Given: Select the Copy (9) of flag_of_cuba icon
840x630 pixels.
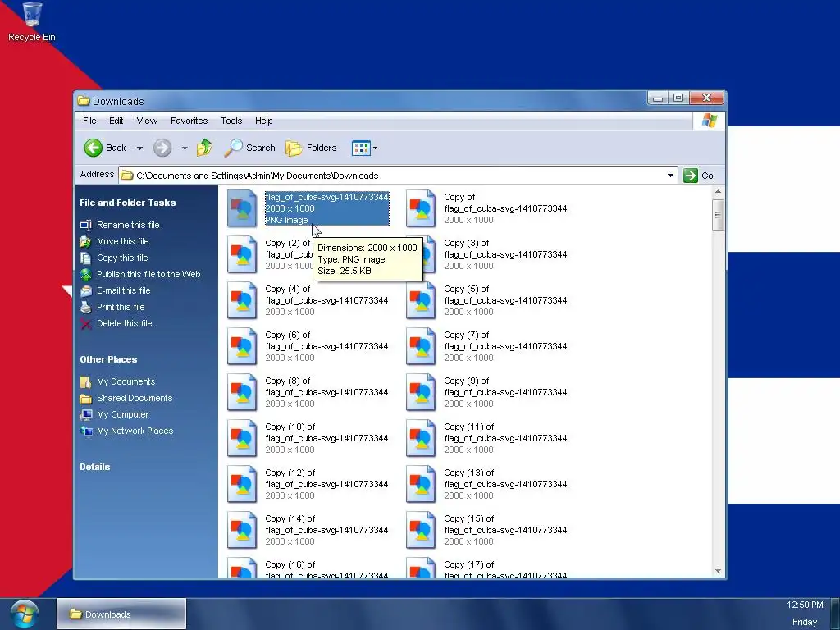Looking at the screenshot, I should pos(421,393).
